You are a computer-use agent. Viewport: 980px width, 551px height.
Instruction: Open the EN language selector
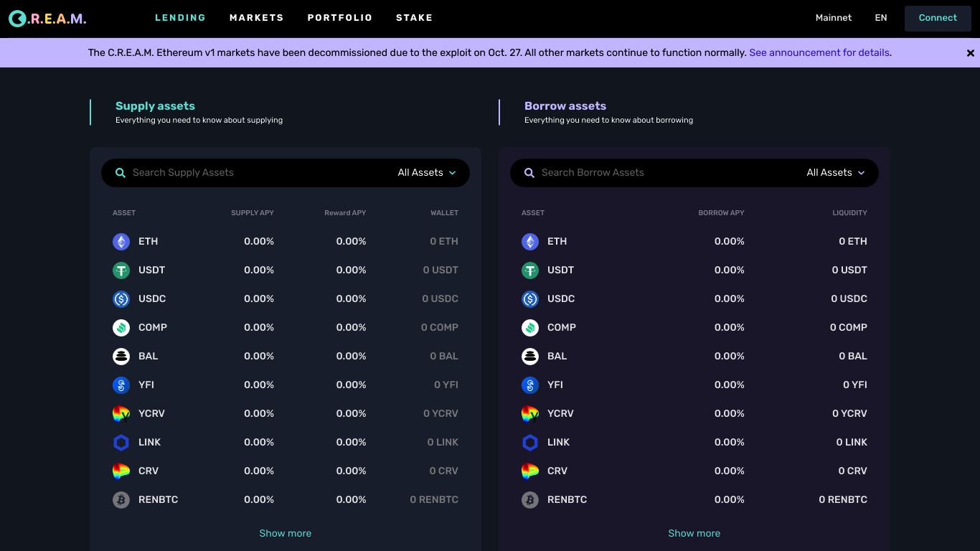[881, 18]
